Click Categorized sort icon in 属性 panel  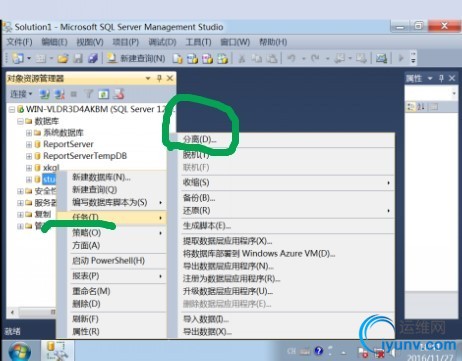(x=410, y=107)
